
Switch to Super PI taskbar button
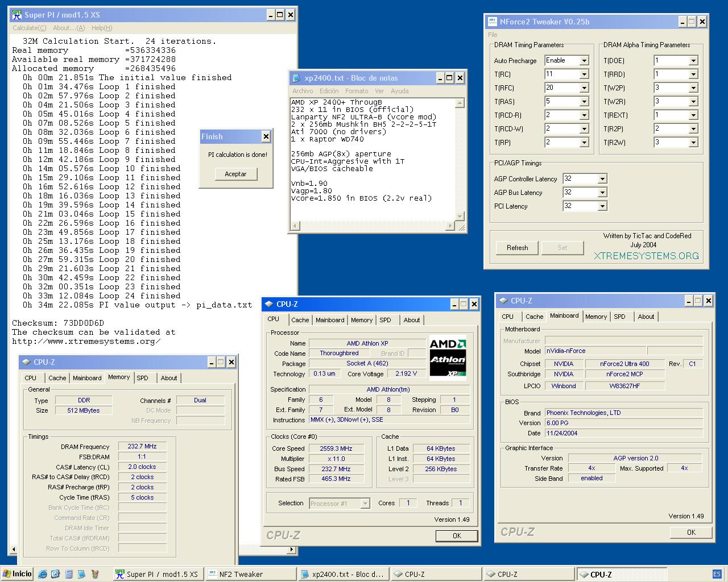pyautogui.click(x=157, y=574)
